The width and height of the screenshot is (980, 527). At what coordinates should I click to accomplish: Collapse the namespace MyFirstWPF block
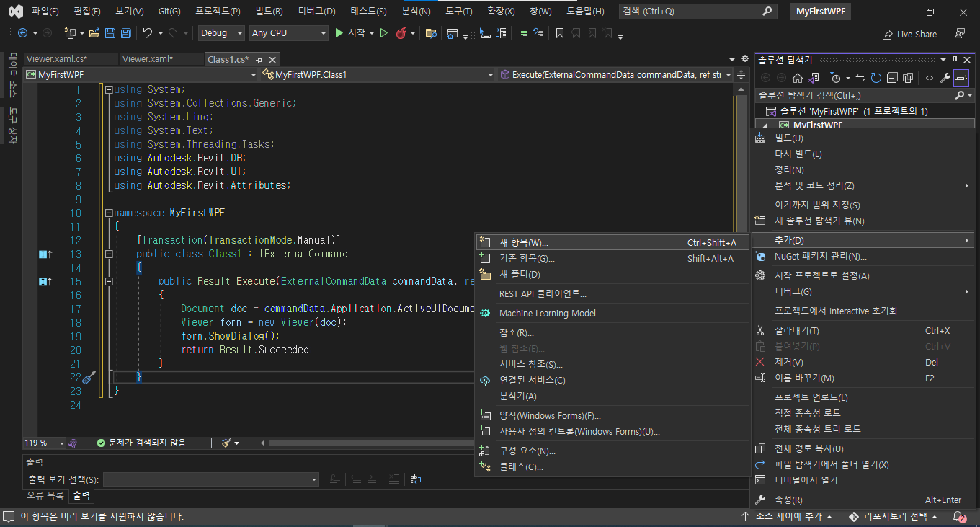coord(109,213)
